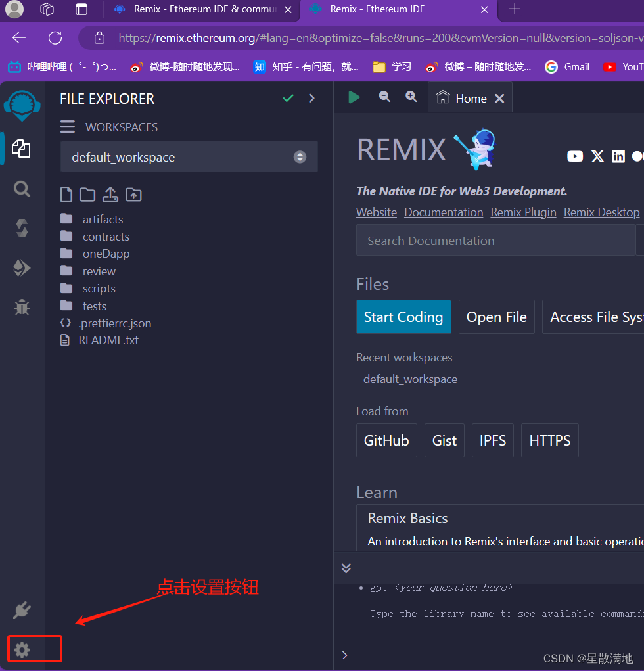Upload file icon in explorer
644x671 pixels.
(110, 195)
